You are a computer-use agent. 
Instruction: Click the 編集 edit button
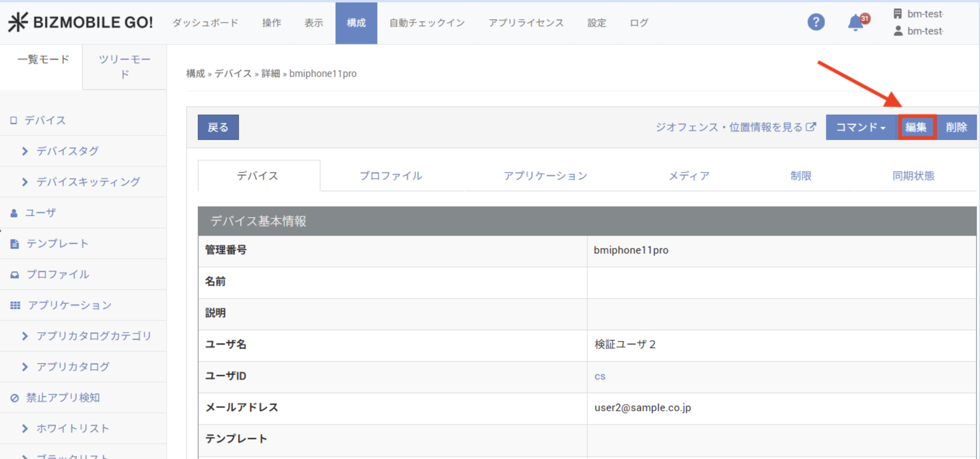tap(916, 127)
